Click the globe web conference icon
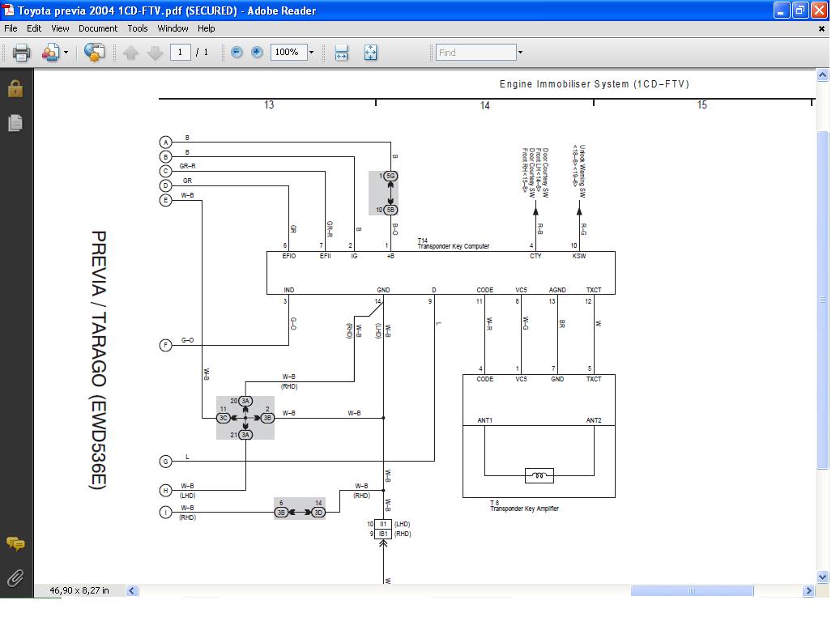Screen dimensions: 840x630 94,53
